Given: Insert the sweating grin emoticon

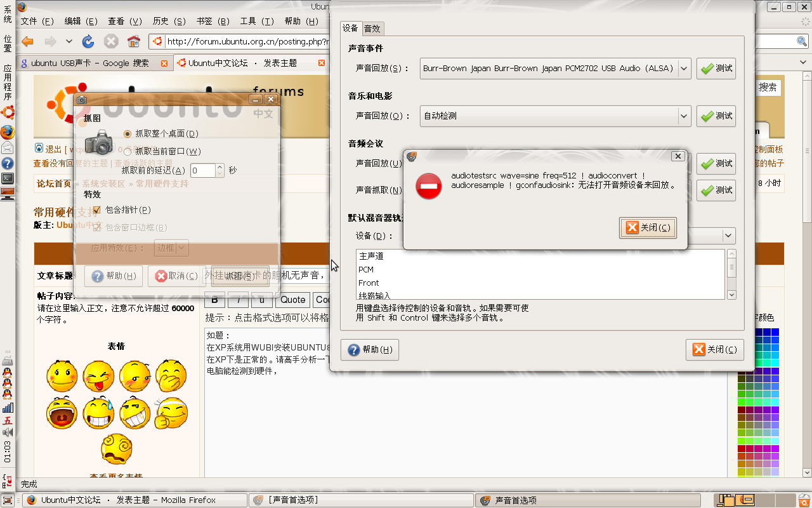Looking at the screenshot, I should 98,413.
